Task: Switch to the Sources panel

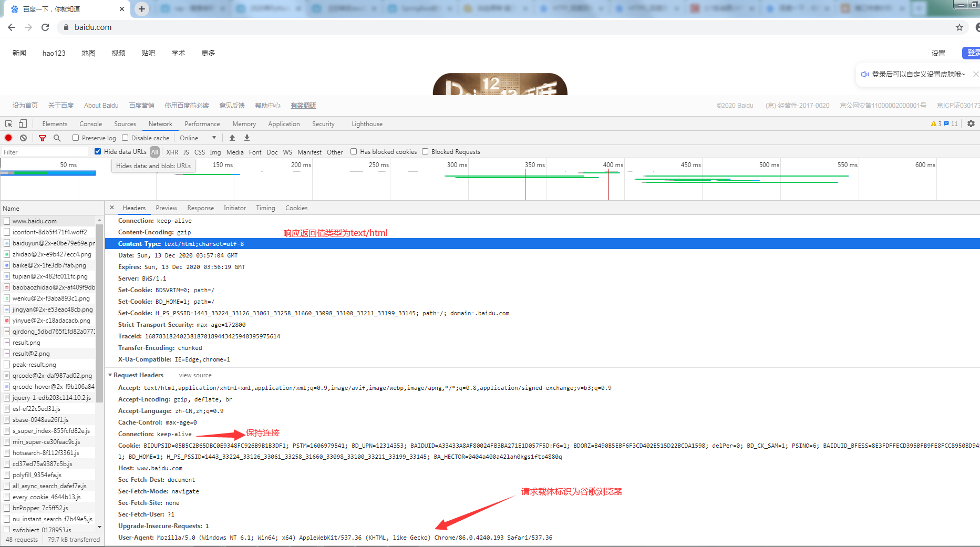Action: click(x=125, y=124)
